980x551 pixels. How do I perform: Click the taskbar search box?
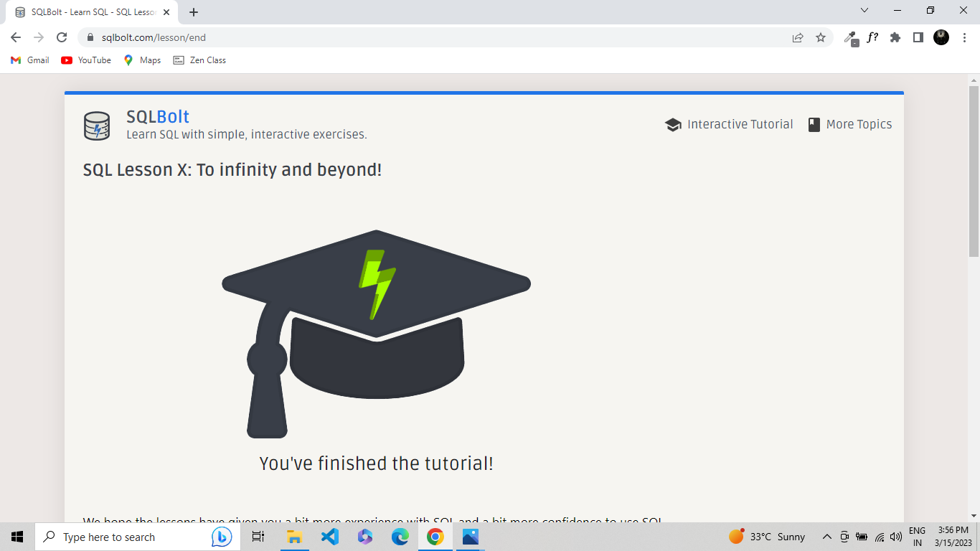(x=136, y=537)
